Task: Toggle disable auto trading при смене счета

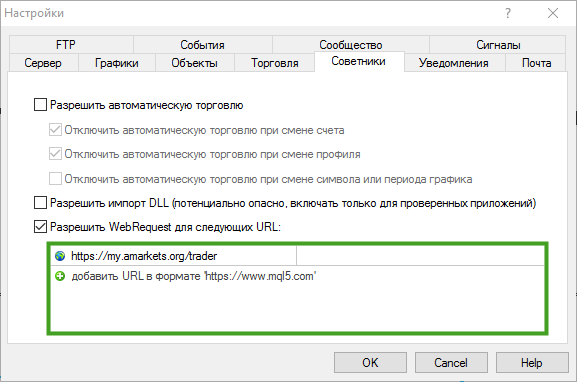Action: 55,130
